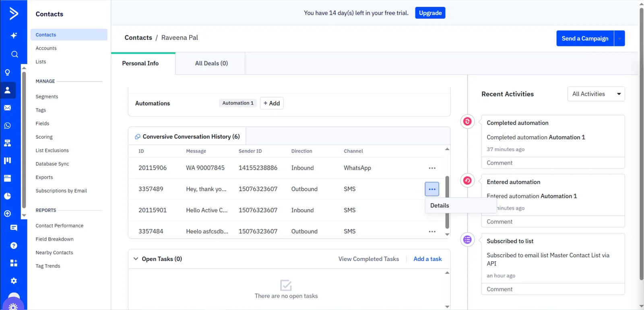644x310 pixels.
Task: Open the Automations flowchart icon
Action: 7,143
